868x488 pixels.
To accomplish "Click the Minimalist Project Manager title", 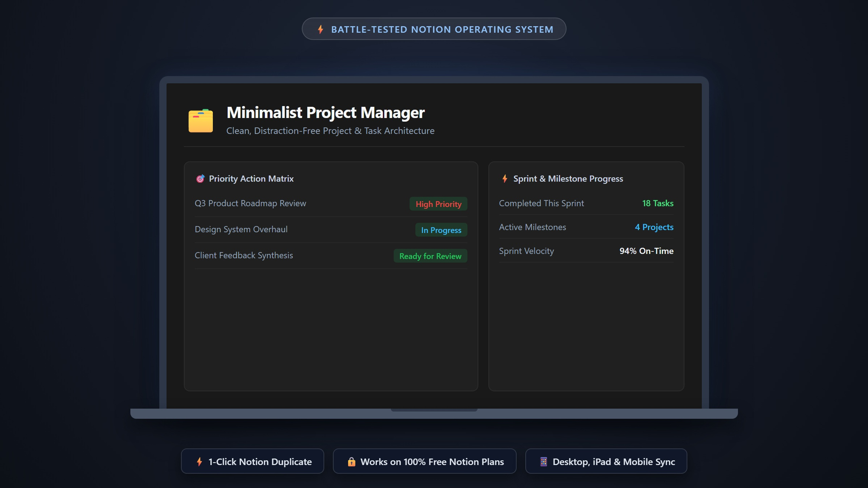I will 325,113.
